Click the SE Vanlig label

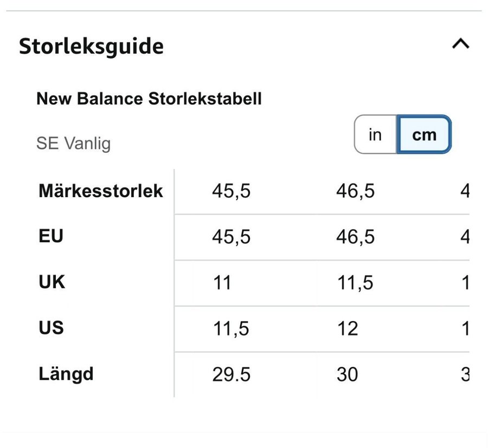73,144
